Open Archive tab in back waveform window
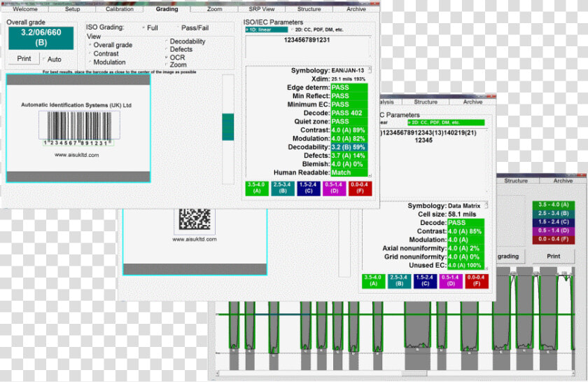 (x=563, y=181)
